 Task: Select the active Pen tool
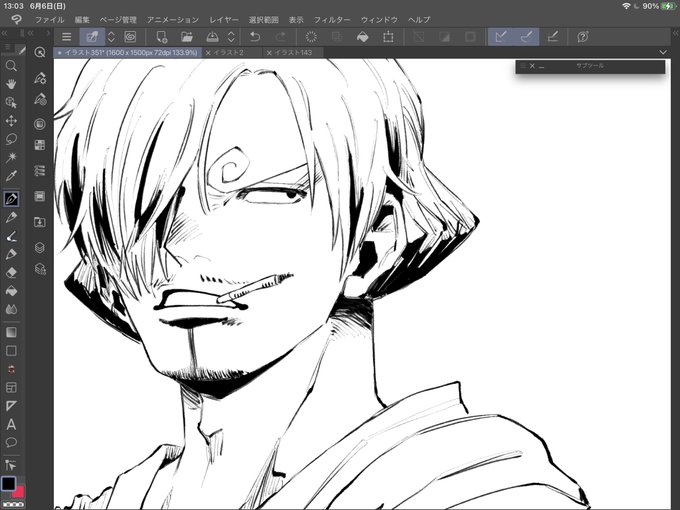pos(11,199)
